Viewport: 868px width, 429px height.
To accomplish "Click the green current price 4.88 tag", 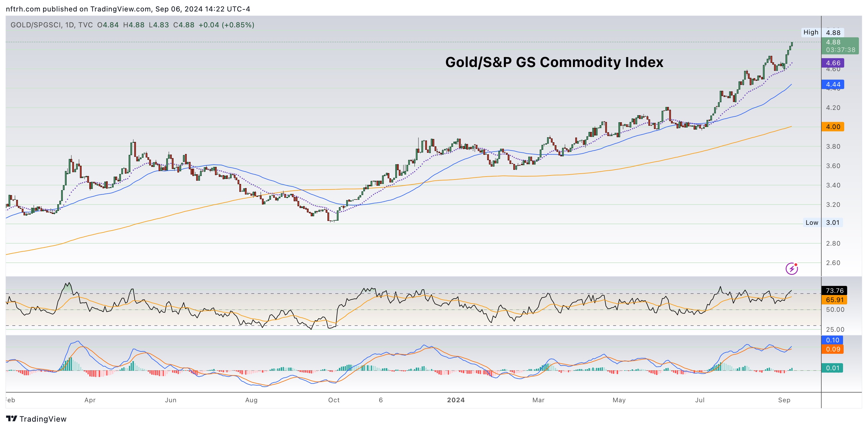I will (840, 46).
